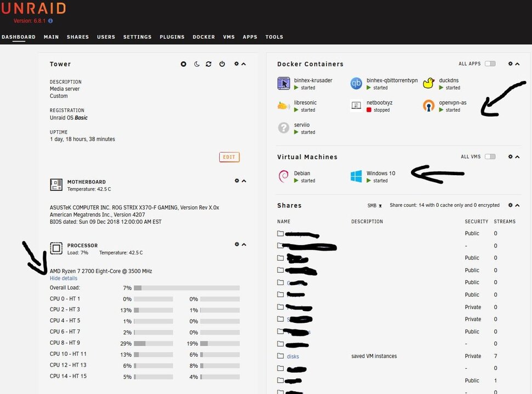The width and height of the screenshot is (532, 394).
Task: Click the Hide details link
Action: [64, 278]
